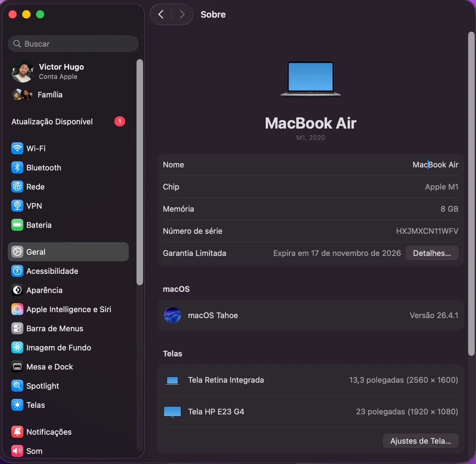
Task: Click the Apple M1 chip value
Action: tap(442, 187)
